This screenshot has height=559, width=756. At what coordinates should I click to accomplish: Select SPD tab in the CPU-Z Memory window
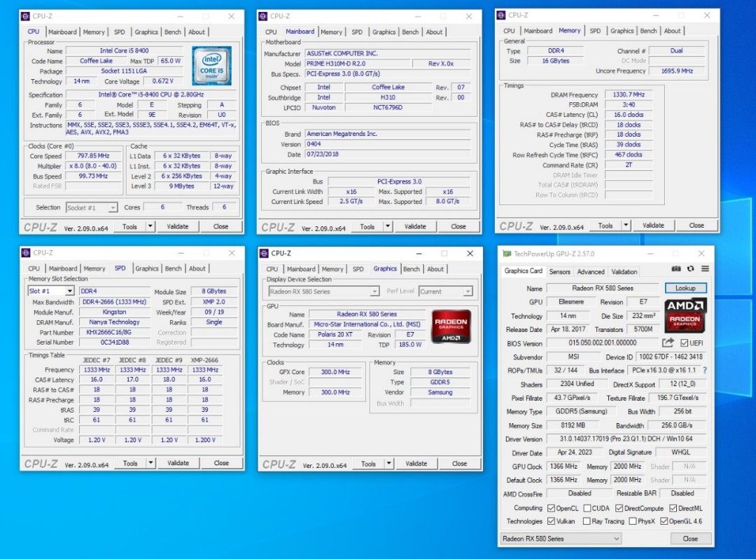[595, 31]
